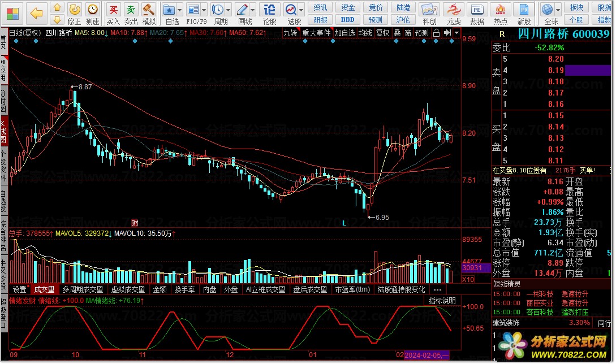Viewport: 616px width, 364px height.
Task: Click more tabs ellipsis button
Action: [x=437, y=290]
